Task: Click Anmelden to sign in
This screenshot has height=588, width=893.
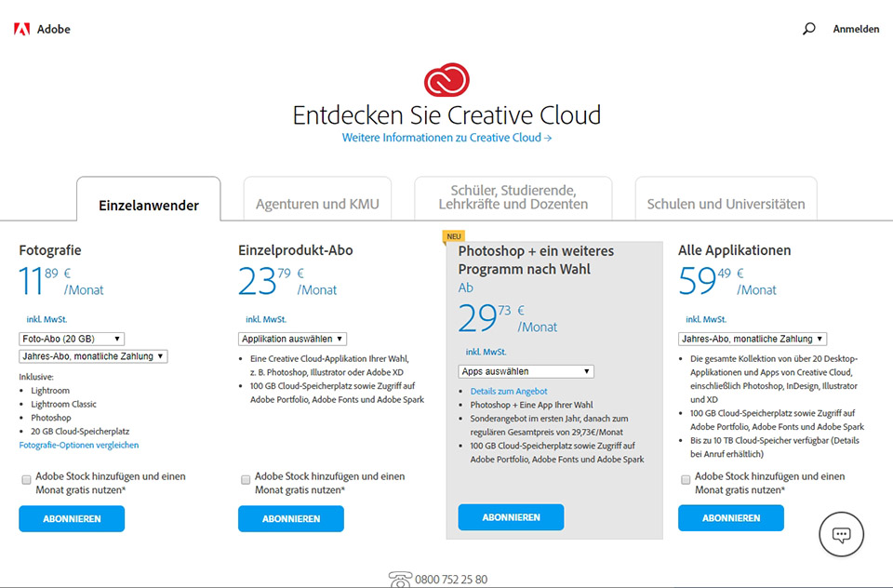Action: coord(855,29)
